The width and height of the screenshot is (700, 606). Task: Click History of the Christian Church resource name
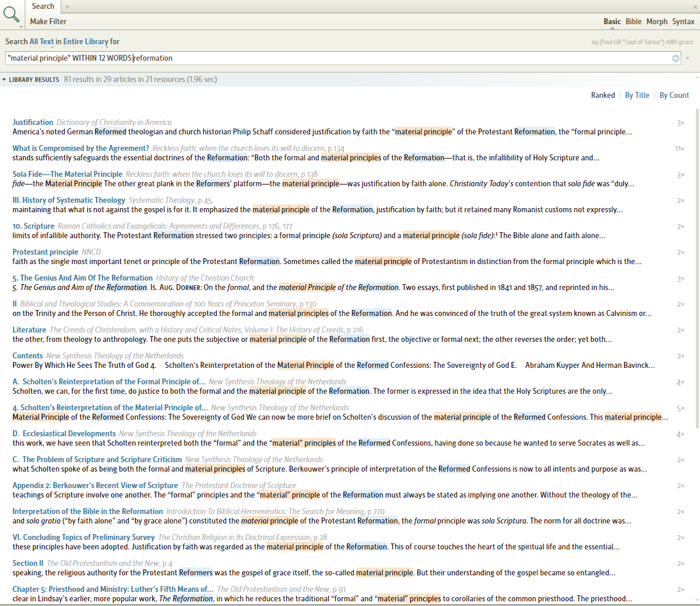tap(204, 278)
